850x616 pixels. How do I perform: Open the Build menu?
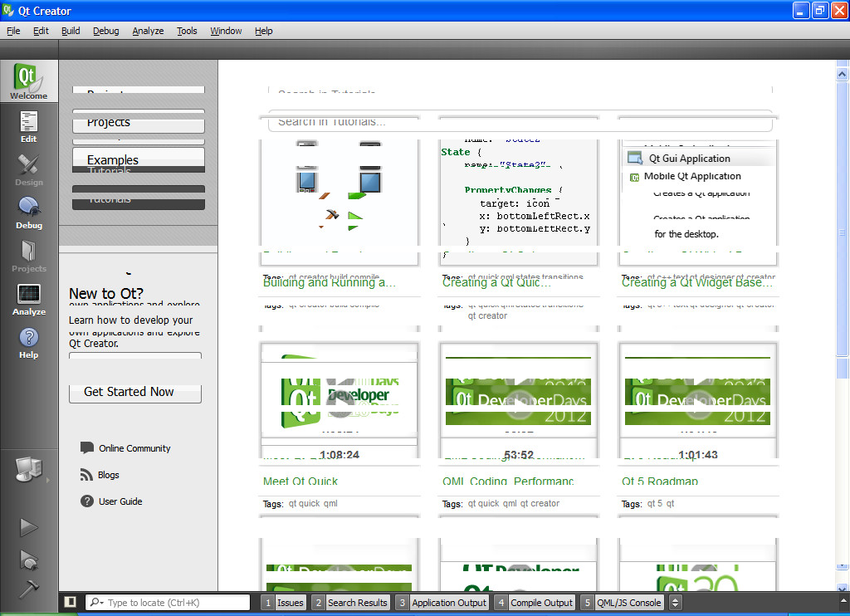71,31
